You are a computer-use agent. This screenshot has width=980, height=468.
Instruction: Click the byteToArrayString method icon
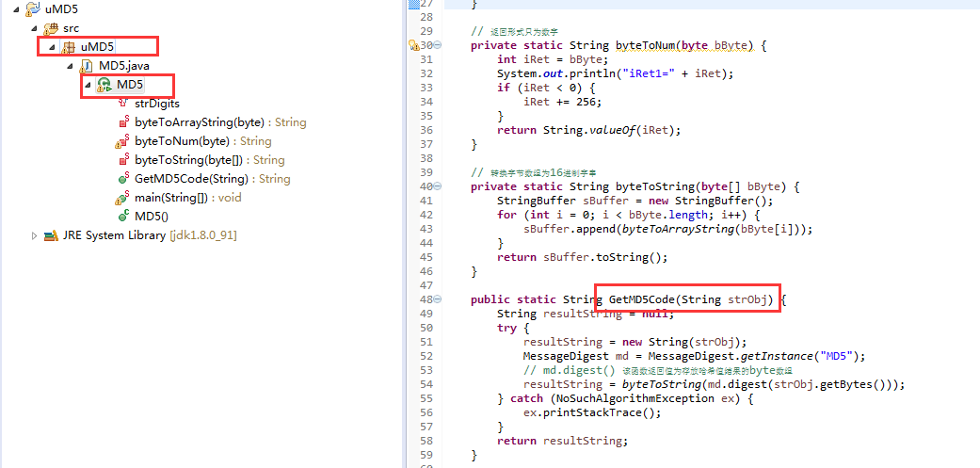tap(123, 122)
